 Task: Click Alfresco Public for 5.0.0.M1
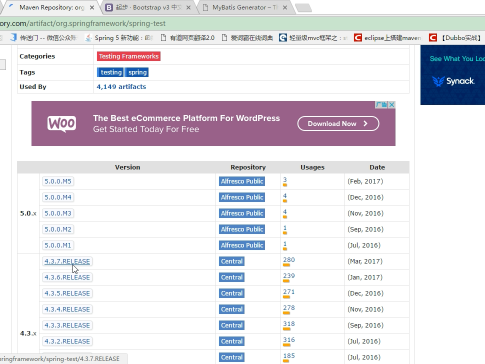(x=242, y=245)
